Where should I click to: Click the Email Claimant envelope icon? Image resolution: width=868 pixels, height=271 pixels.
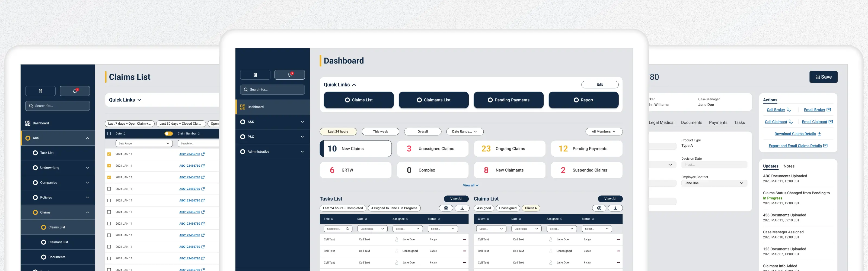(831, 122)
